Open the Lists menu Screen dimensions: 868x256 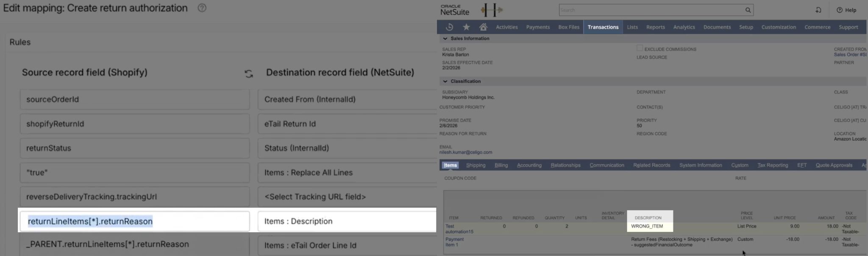[632, 27]
